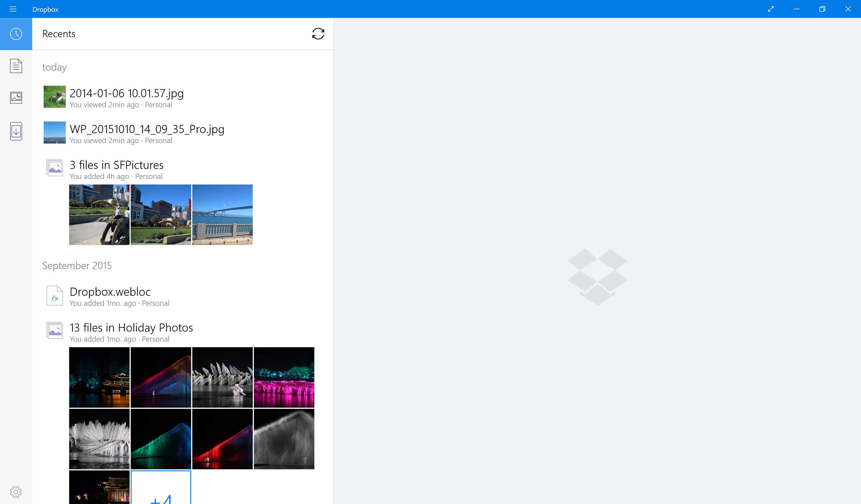The width and height of the screenshot is (861, 504).
Task: Click the crab photo thumbnail icon
Action: [x=55, y=97]
